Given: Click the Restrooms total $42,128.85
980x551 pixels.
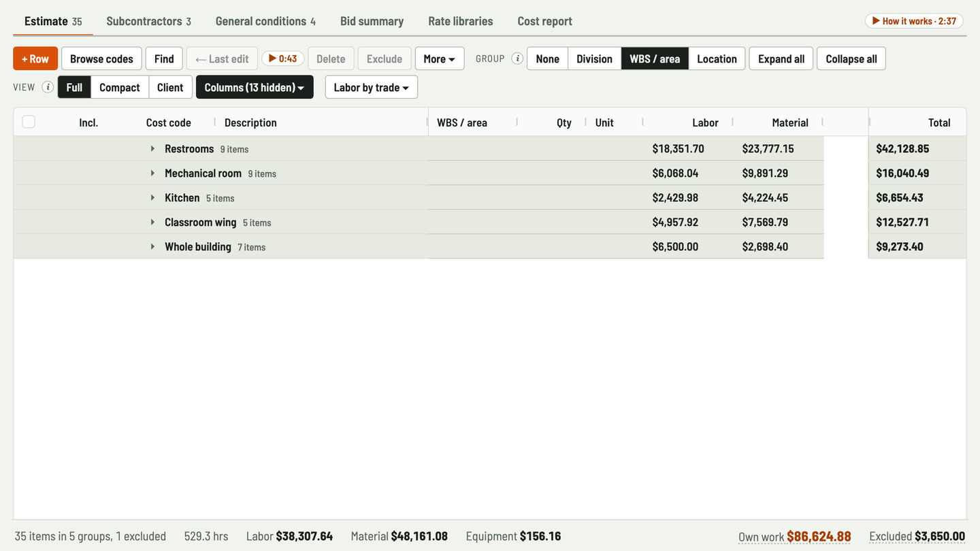Looking at the screenshot, I should (902, 148).
